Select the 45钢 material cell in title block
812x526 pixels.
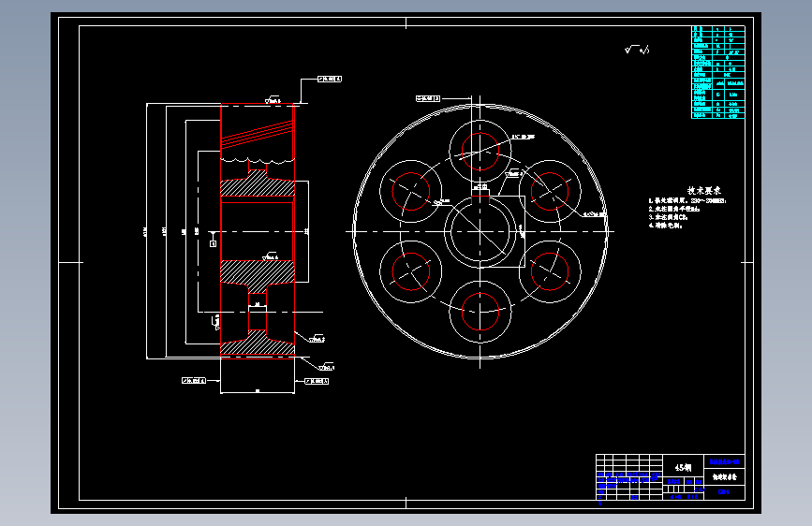point(683,467)
